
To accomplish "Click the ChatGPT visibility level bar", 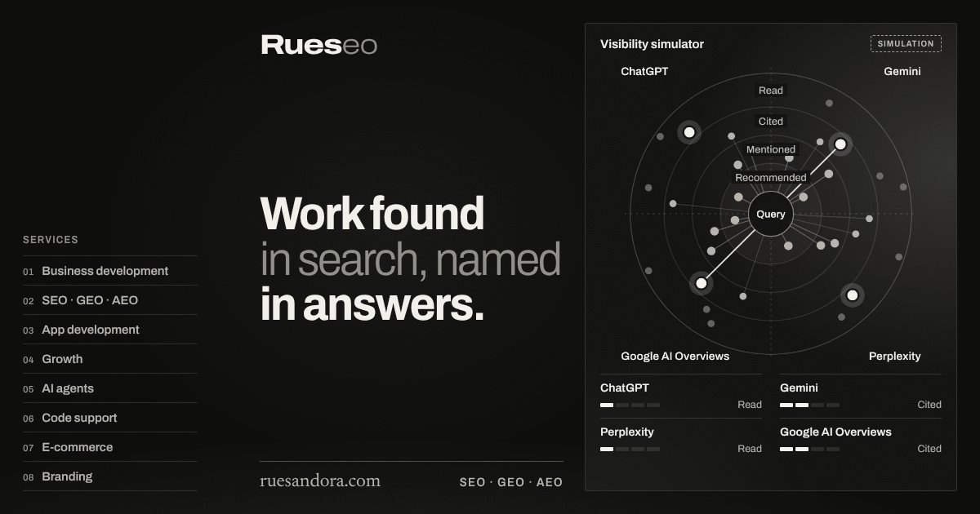I will (x=630, y=405).
